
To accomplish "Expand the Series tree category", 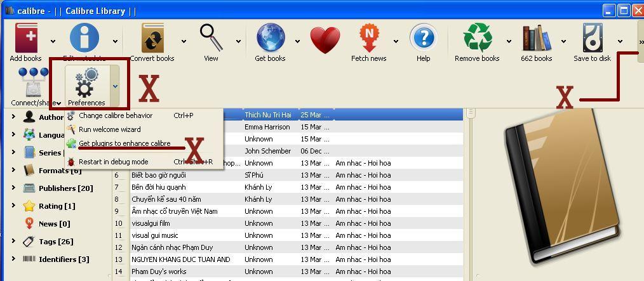I will 13,152.
